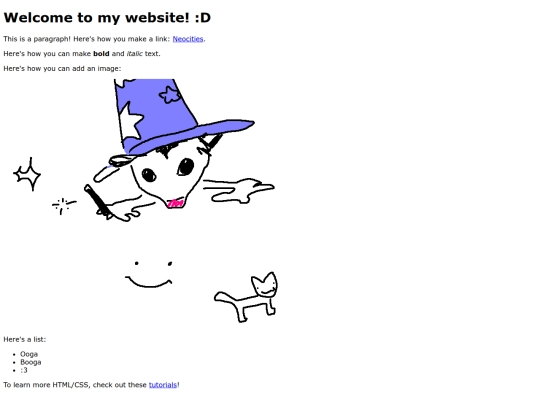
Task: Click the small twinkle near the wand
Action: [x=63, y=206]
